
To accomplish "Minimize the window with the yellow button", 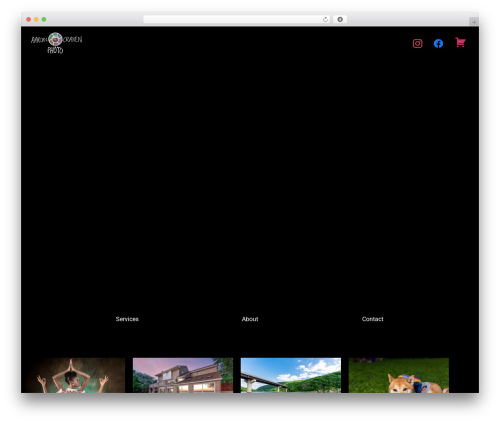I will click(x=36, y=19).
